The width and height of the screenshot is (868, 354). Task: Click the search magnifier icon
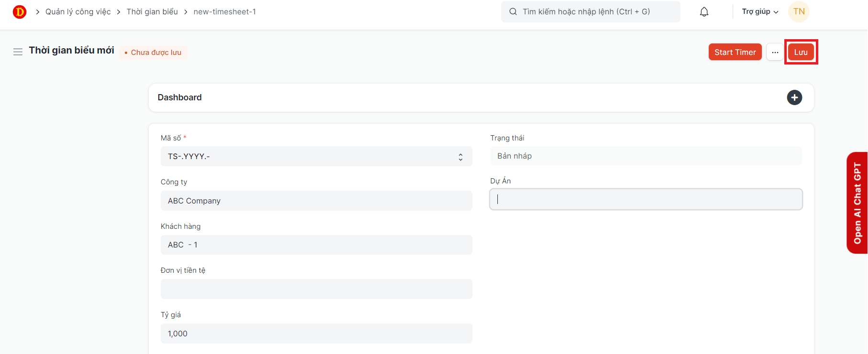[513, 12]
